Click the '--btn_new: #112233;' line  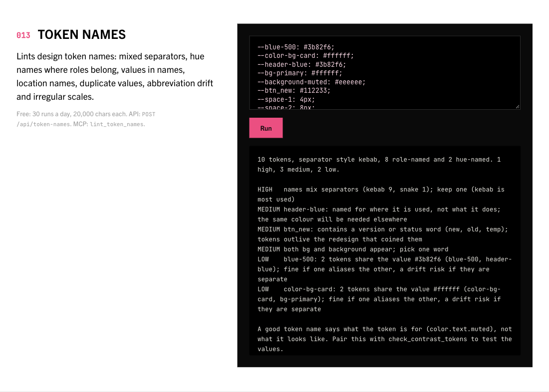click(294, 91)
